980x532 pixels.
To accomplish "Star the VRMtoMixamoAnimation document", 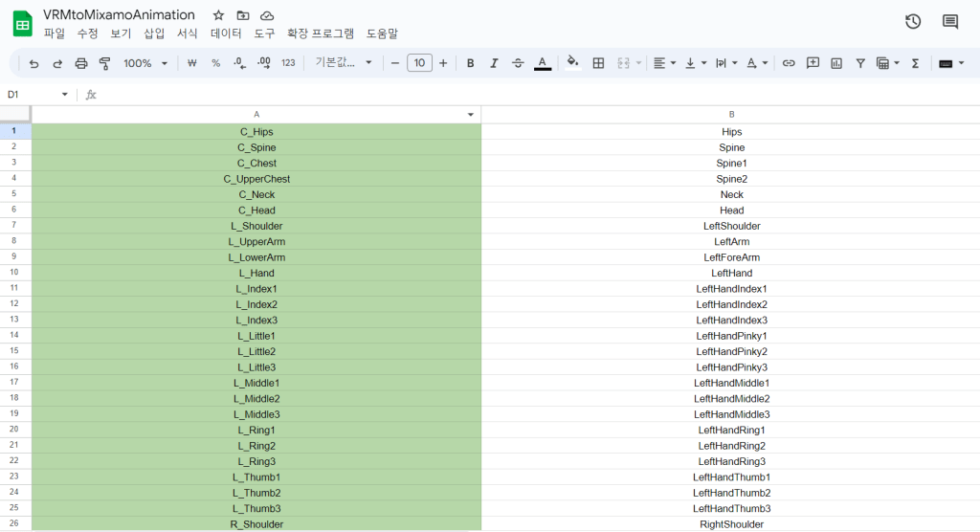I will pyautogui.click(x=218, y=15).
